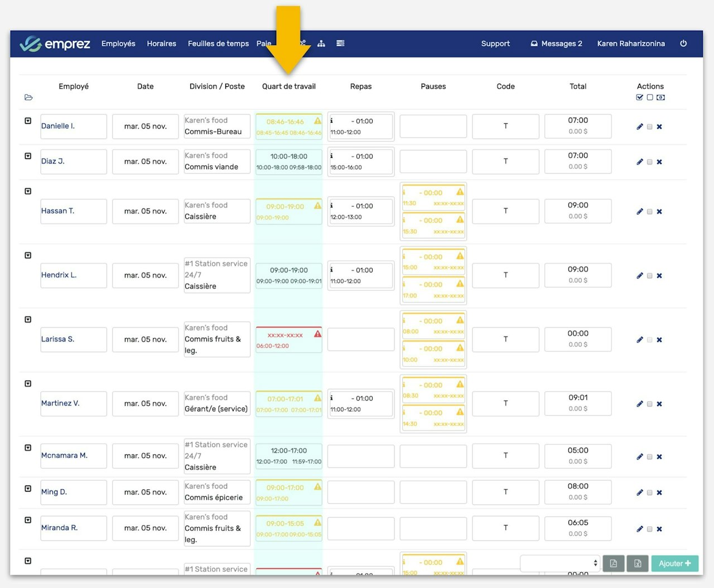Tick the checkbox in Hassan T. row
The image size is (714, 588).
coord(649,212)
